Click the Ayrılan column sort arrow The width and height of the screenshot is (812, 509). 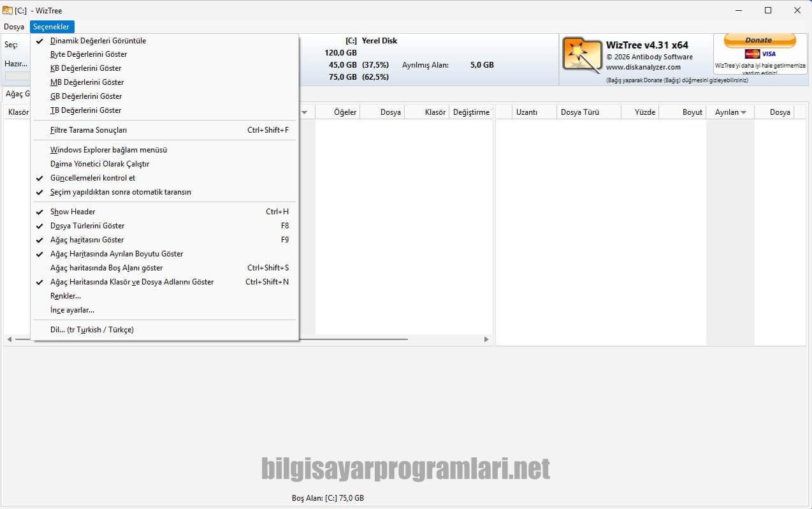743,112
